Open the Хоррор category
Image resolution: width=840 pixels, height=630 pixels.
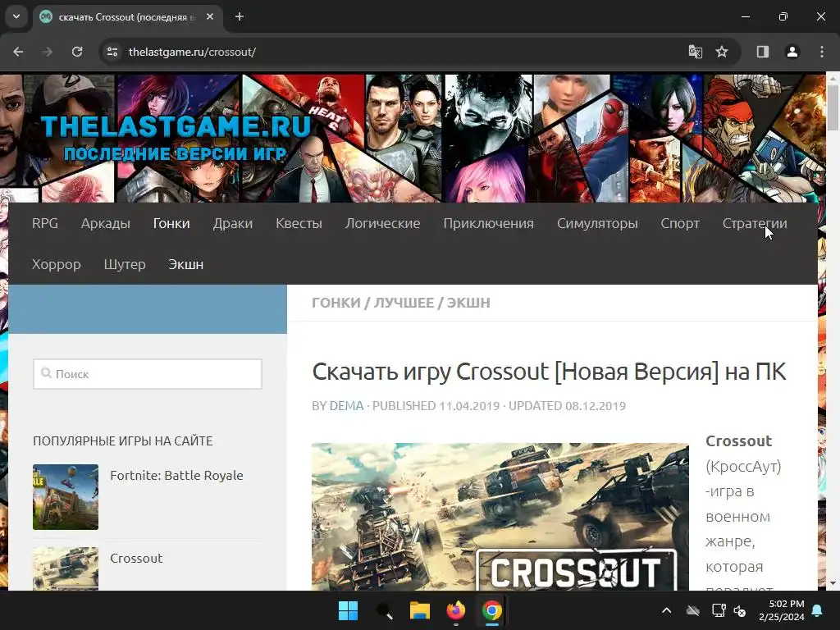[x=57, y=265]
